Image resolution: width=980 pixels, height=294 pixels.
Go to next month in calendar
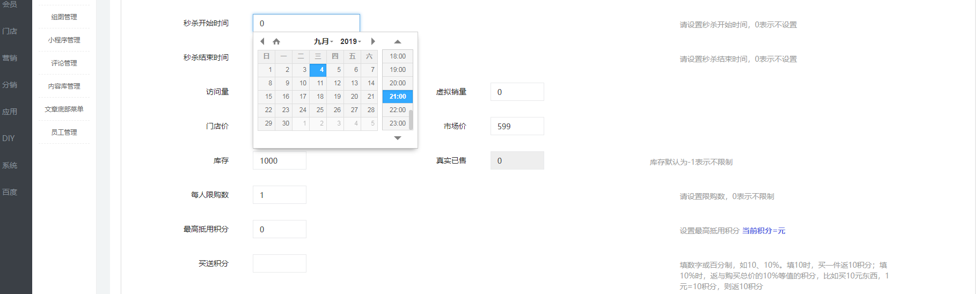tap(373, 41)
